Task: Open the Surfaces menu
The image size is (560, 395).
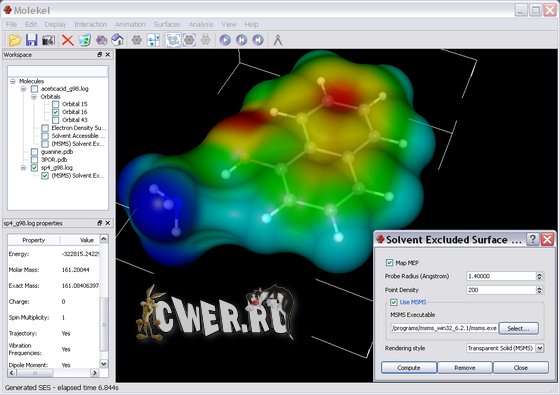Action: pos(167,24)
